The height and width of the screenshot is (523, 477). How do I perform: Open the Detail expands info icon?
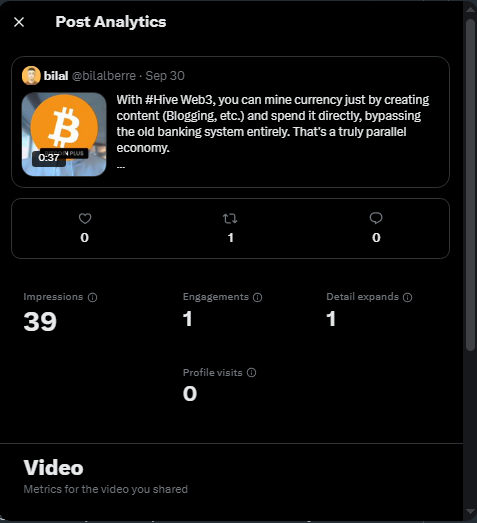click(x=407, y=297)
